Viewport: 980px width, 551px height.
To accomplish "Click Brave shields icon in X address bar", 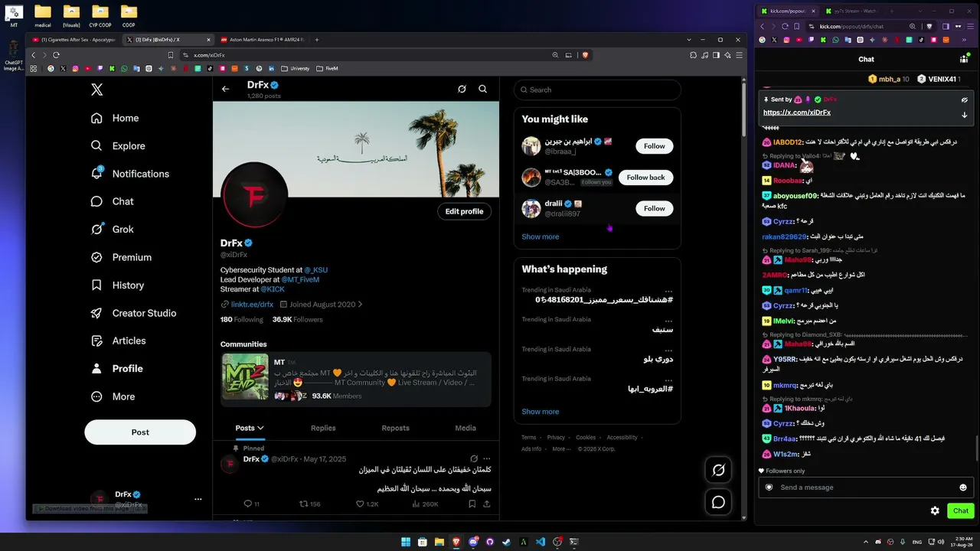I will tap(586, 55).
